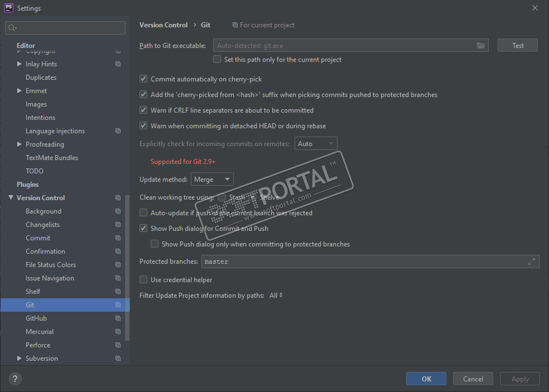Click the For current project icon in header
The height and width of the screenshot is (392, 549).
[x=235, y=25]
